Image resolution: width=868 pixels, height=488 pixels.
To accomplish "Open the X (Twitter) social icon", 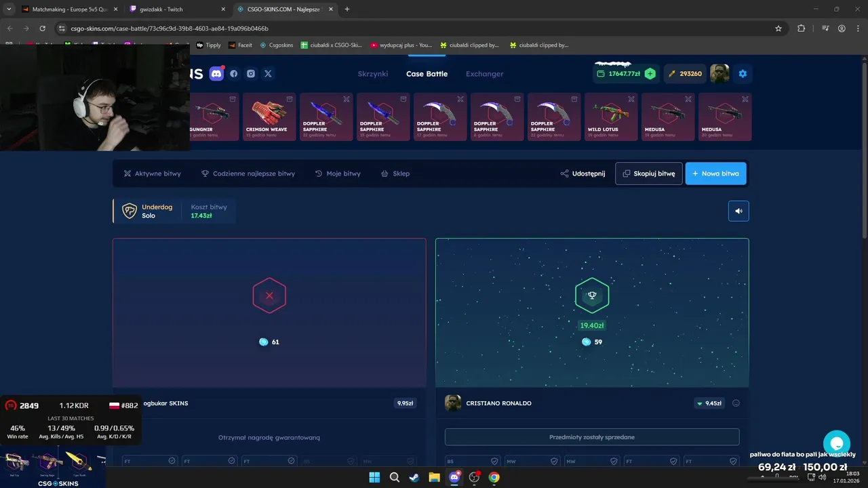I will click(x=268, y=74).
